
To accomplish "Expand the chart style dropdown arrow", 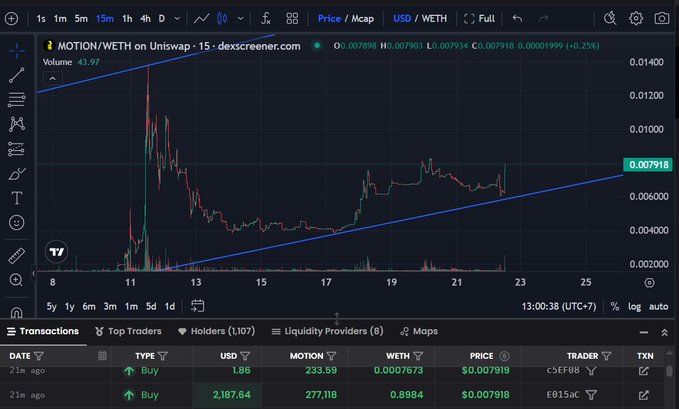I will [x=241, y=19].
